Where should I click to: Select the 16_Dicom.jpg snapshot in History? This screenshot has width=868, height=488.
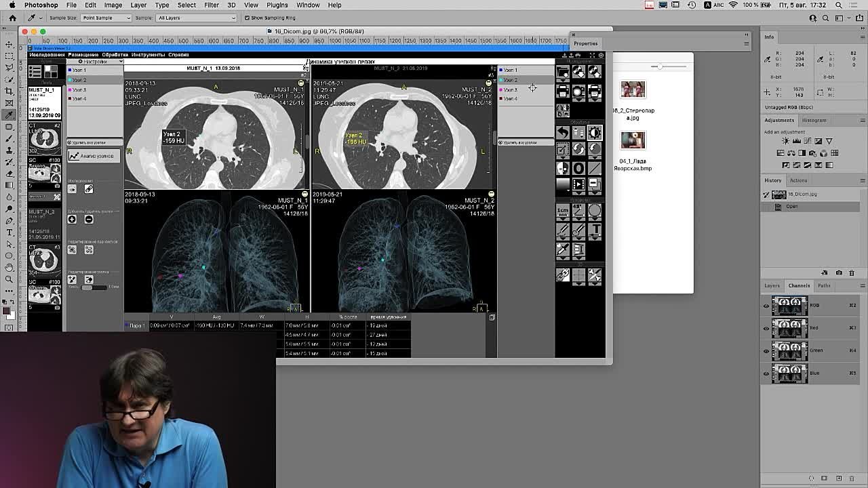coord(811,195)
